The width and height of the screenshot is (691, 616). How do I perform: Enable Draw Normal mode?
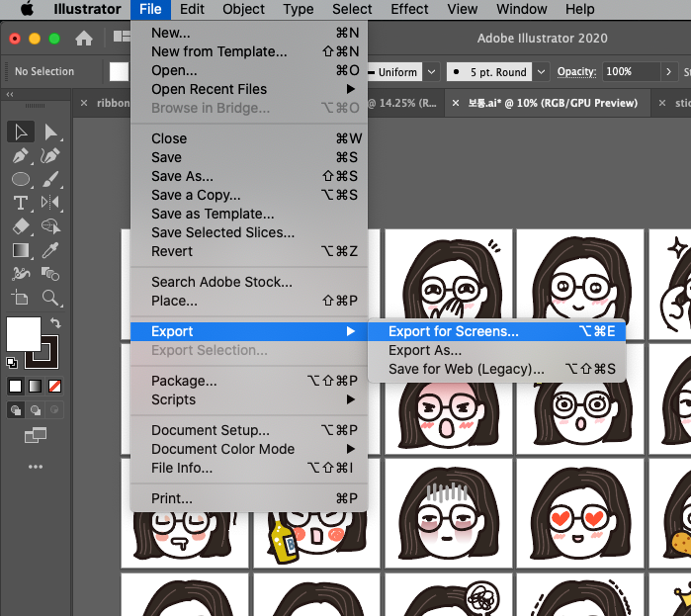click(16, 410)
